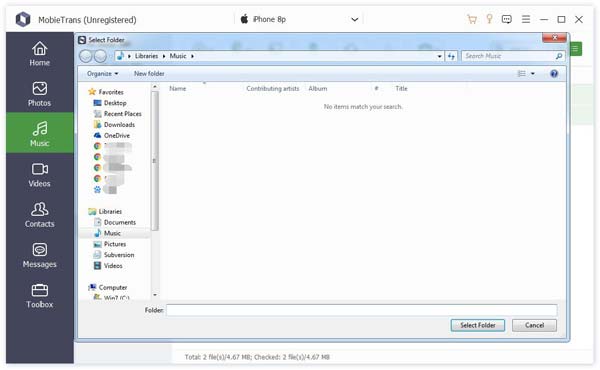Click the Cancel button
The height and width of the screenshot is (370, 600).
[534, 325]
